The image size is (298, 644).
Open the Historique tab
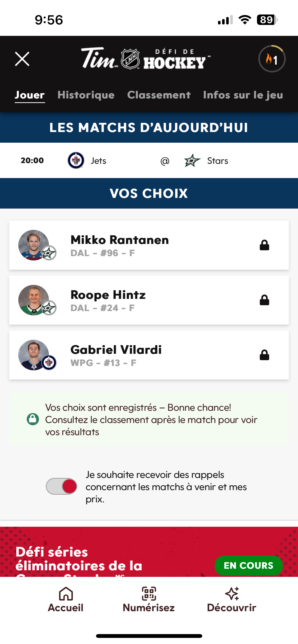[86, 95]
